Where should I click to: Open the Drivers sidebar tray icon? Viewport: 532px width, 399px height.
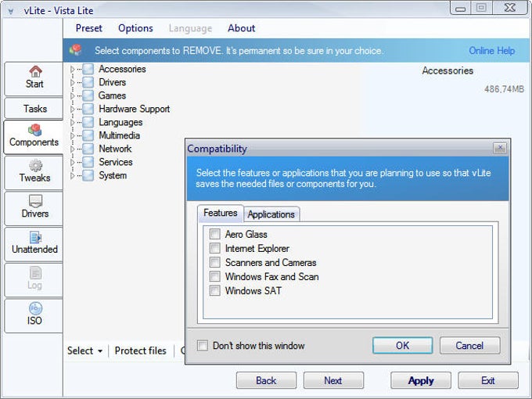click(35, 201)
